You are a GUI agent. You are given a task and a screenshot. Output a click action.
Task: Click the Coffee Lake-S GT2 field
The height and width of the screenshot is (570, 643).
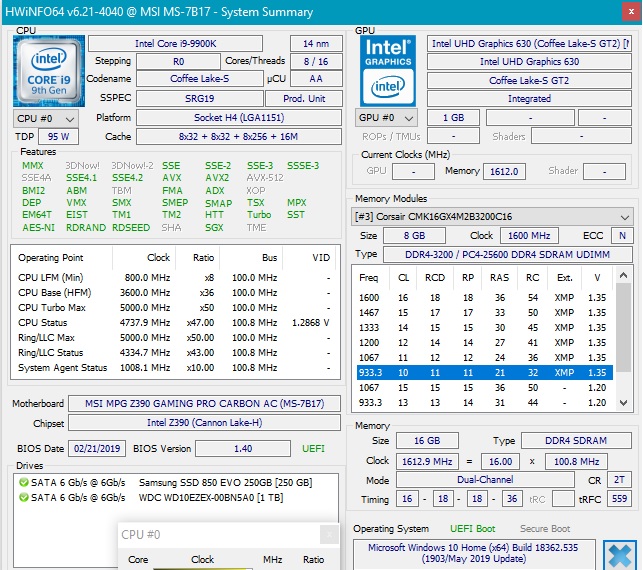(x=529, y=80)
